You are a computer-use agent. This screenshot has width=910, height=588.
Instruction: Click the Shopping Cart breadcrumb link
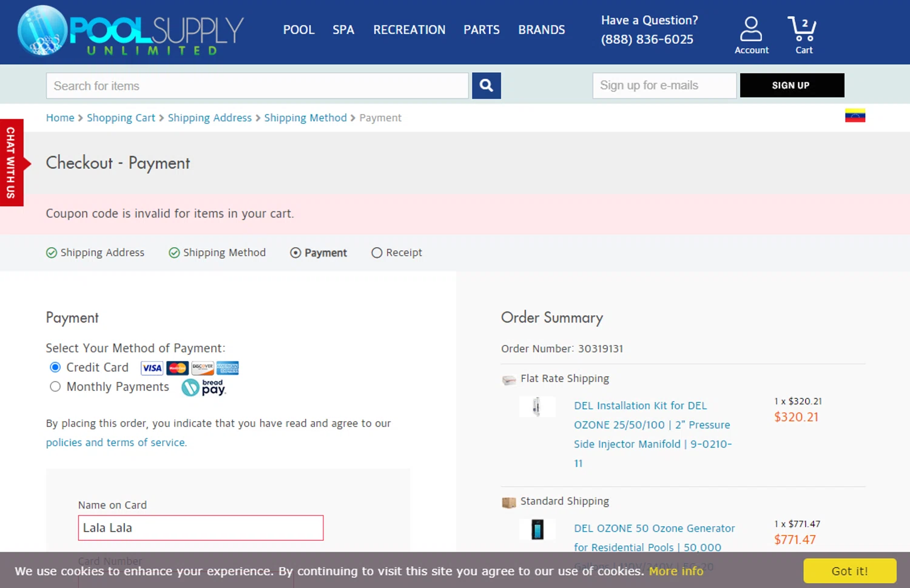[121, 118]
